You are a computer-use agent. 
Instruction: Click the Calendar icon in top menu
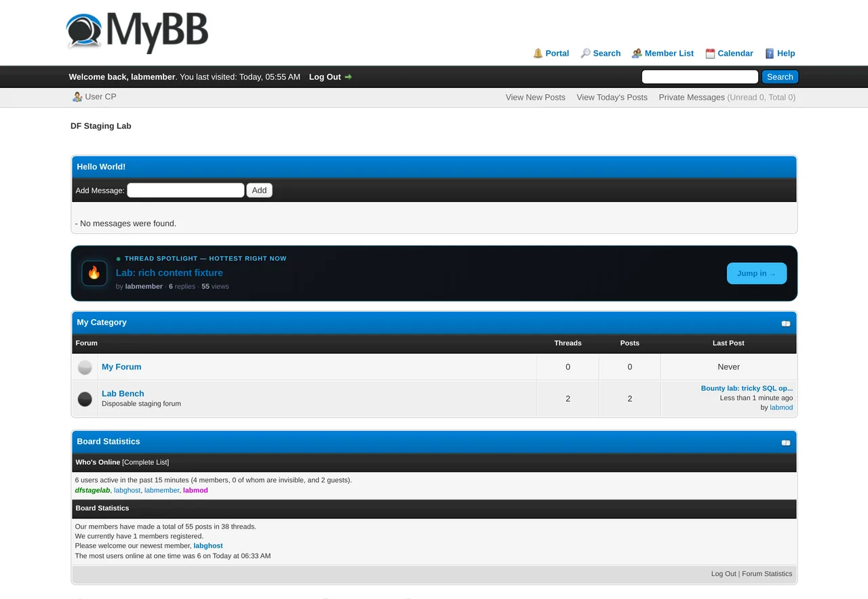[x=710, y=54]
